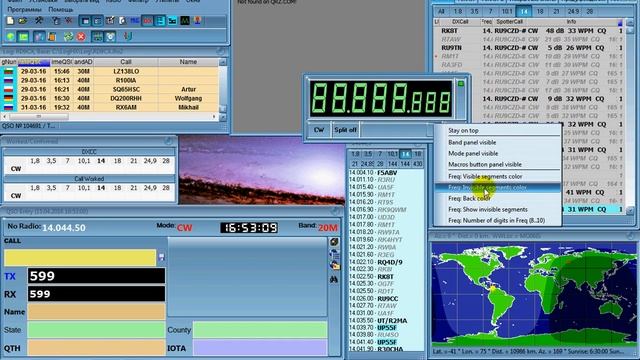The image size is (640, 360).
Task: Click the folder icon above the binoculars
Action: click(334, 265)
